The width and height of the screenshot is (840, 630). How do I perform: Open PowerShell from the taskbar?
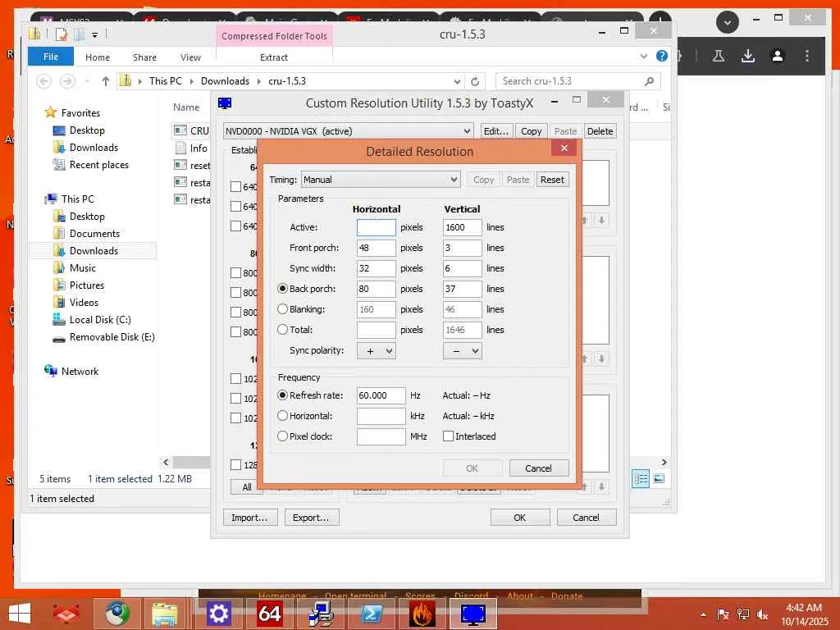[x=372, y=614]
